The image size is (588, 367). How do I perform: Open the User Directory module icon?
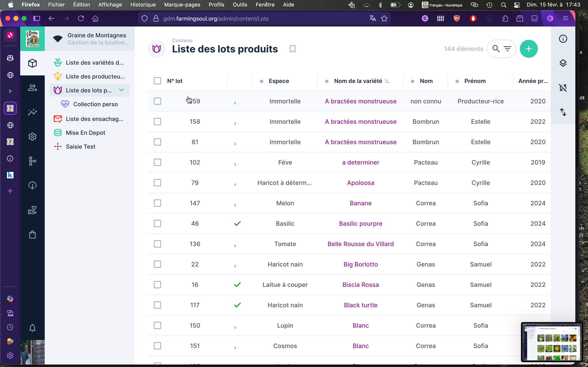pos(32,88)
